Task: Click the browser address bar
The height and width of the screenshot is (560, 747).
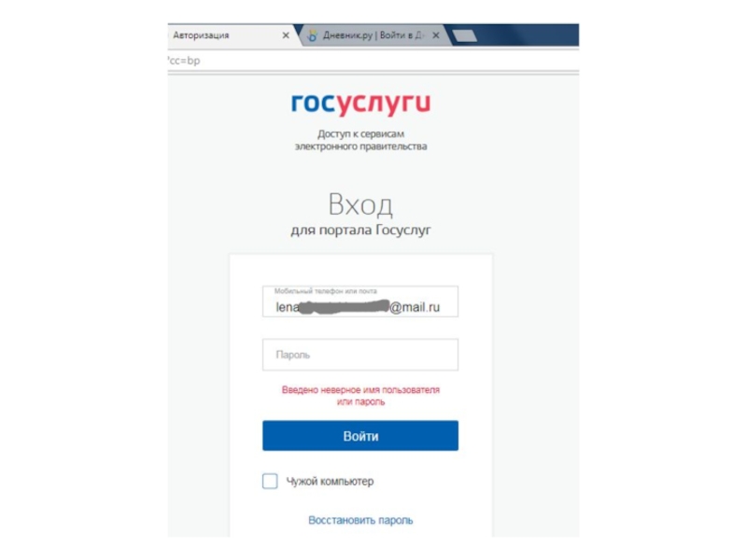Action: [373, 61]
